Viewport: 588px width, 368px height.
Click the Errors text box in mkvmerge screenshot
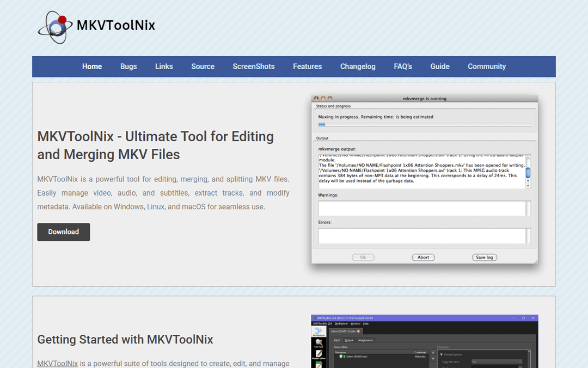425,236
